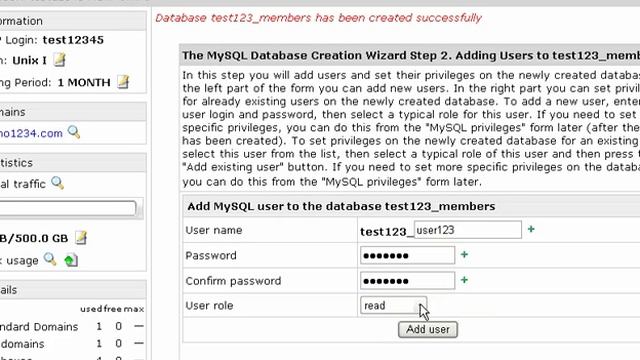Image resolution: width=640 pixels, height=360 pixels.
Task: Click the Confirm password label
Action: click(233, 281)
